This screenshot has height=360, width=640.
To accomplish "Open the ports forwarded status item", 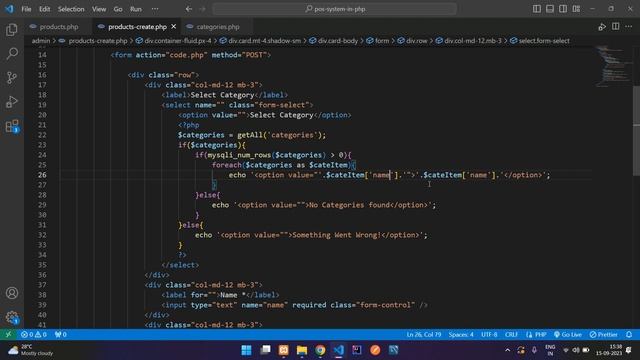I will pyautogui.click(x=60, y=334).
